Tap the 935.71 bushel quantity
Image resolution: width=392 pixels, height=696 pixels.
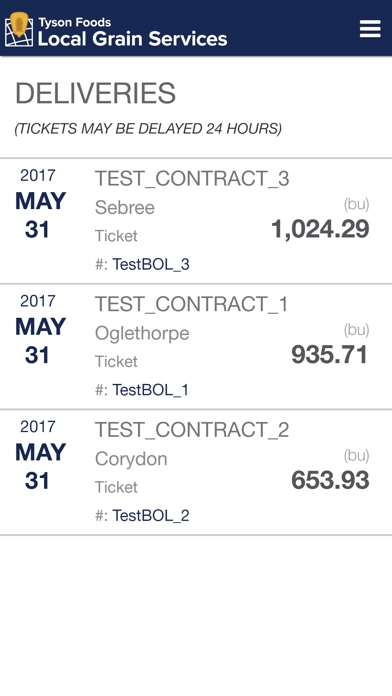(330, 355)
